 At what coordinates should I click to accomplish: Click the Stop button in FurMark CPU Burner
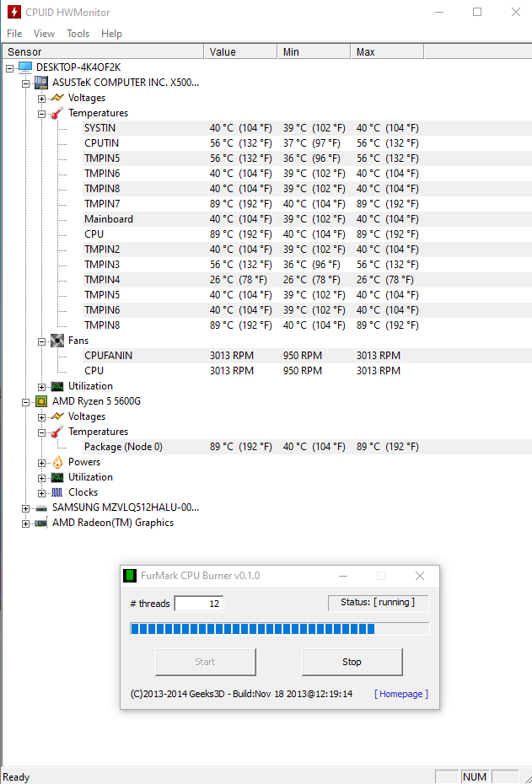[x=352, y=662]
